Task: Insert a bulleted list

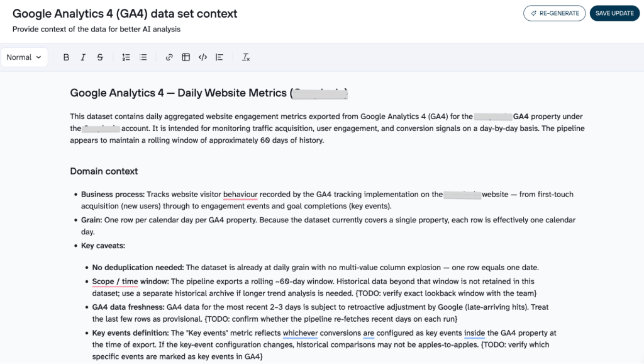Action: (143, 57)
